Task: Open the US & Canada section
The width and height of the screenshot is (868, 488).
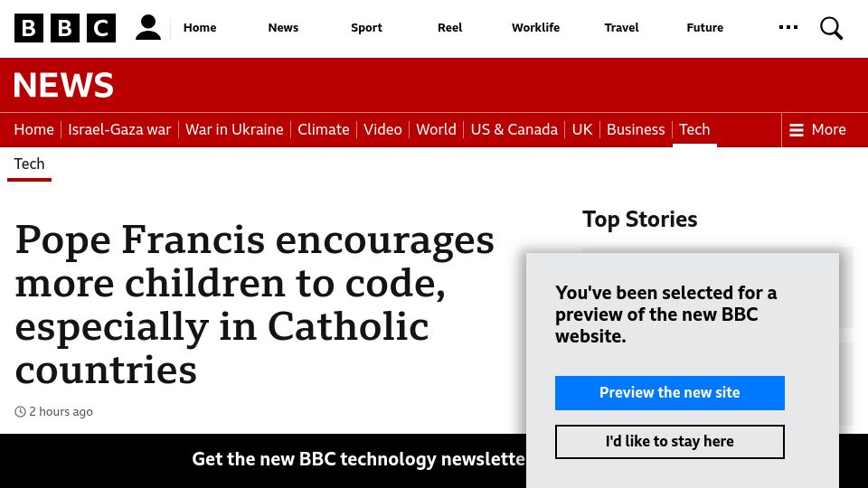Action: (514, 129)
